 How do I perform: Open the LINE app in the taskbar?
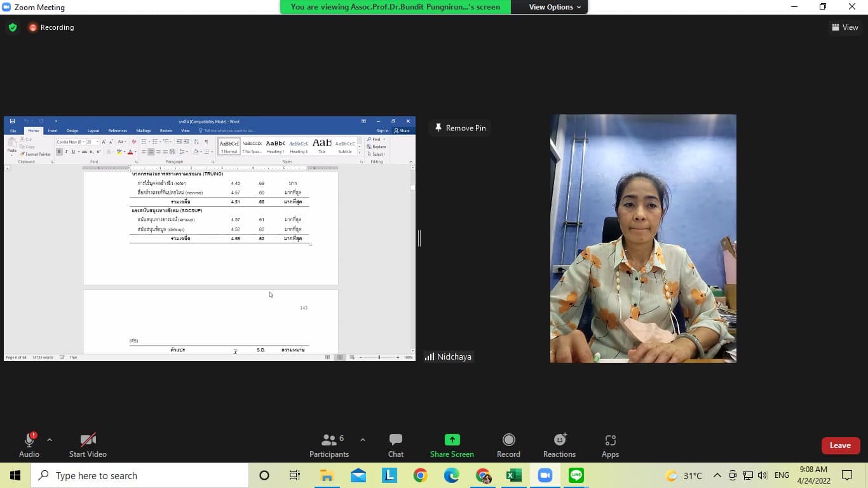[576, 475]
